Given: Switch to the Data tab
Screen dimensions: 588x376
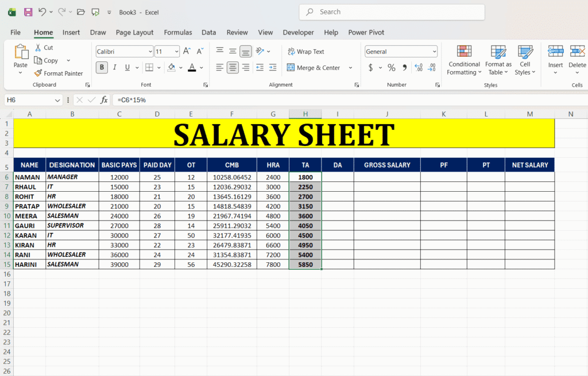Looking at the screenshot, I should tap(208, 32).
